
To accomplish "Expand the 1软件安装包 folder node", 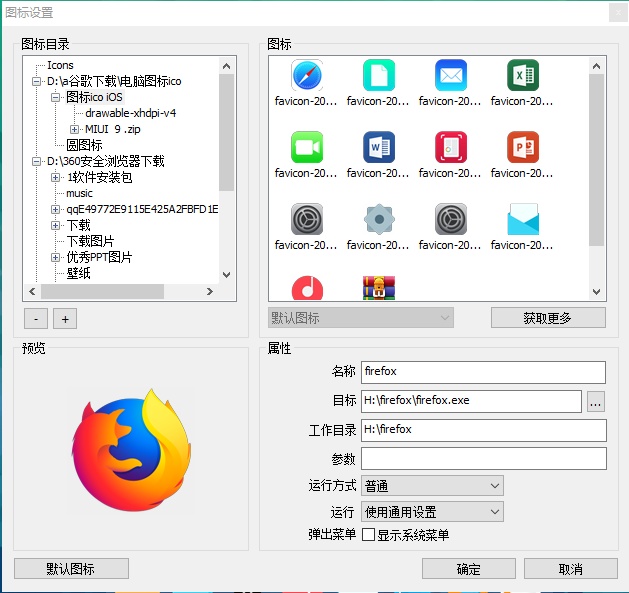I will [55, 177].
